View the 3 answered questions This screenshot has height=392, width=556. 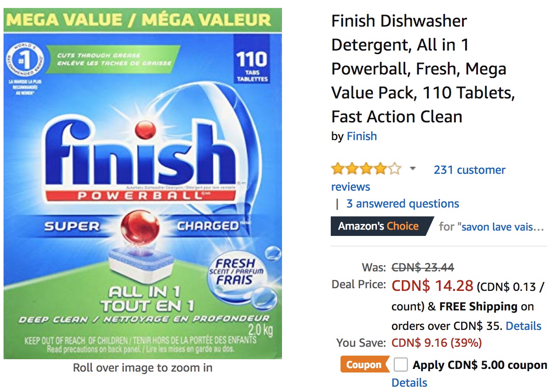coord(403,204)
